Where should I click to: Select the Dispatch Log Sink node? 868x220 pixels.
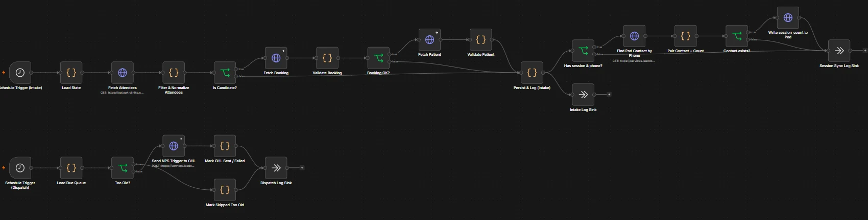[276, 168]
